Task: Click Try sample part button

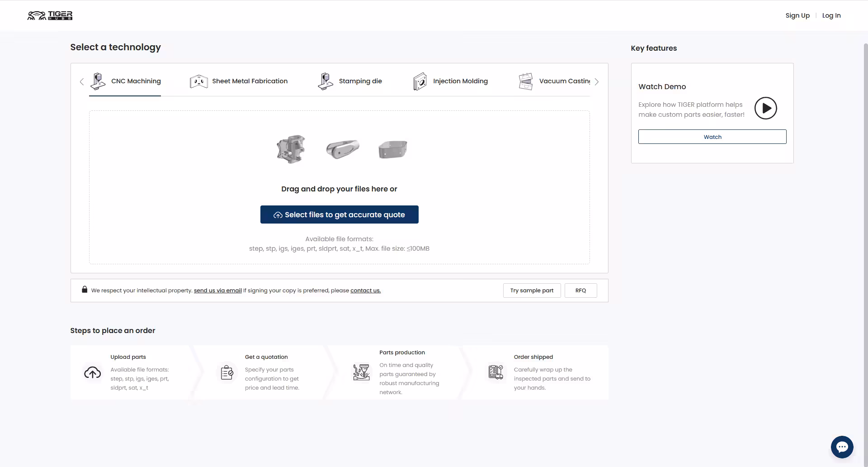Action: click(532, 291)
